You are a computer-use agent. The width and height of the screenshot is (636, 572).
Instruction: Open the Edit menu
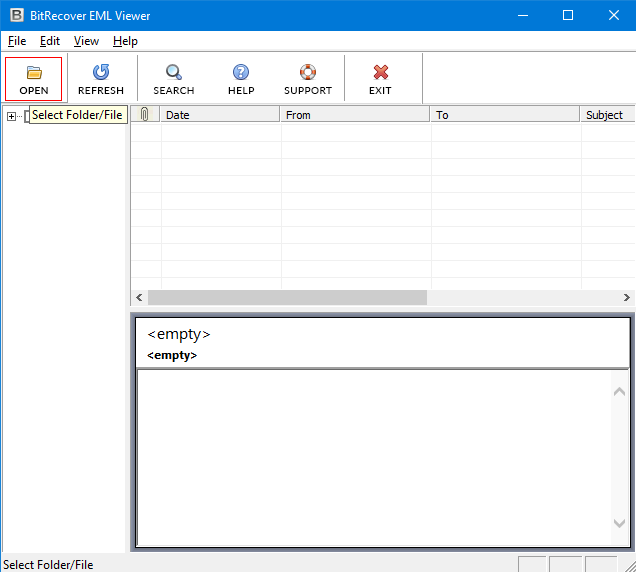click(x=50, y=41)
